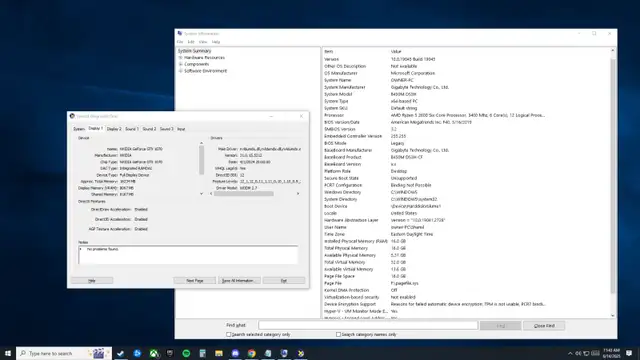Switch to DirectX Diagnostic Tool taskbar icon

click(301, 353)
